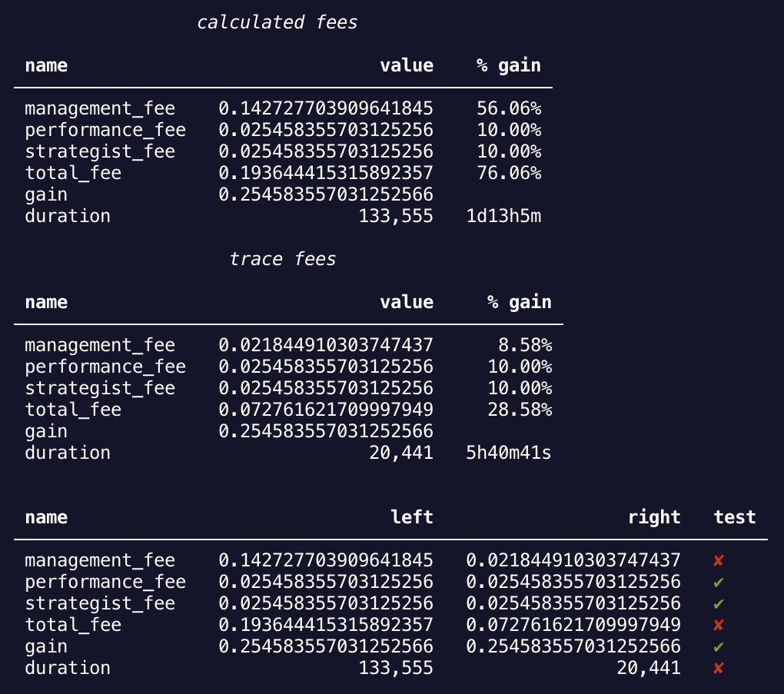Click the "left" column header
The width and height of the screenshot is (784, 694).
tap(412, 517)
